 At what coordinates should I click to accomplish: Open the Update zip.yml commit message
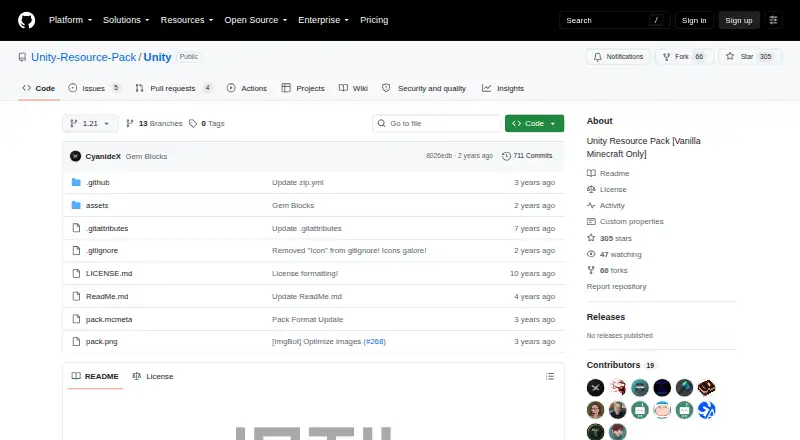(297, 182)
